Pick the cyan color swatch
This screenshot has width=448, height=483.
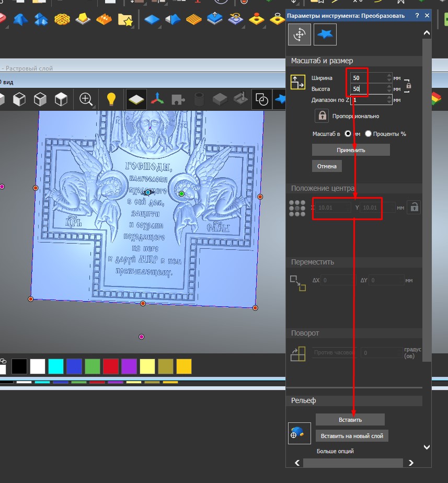pyautogui.click(x=56, y=366)
